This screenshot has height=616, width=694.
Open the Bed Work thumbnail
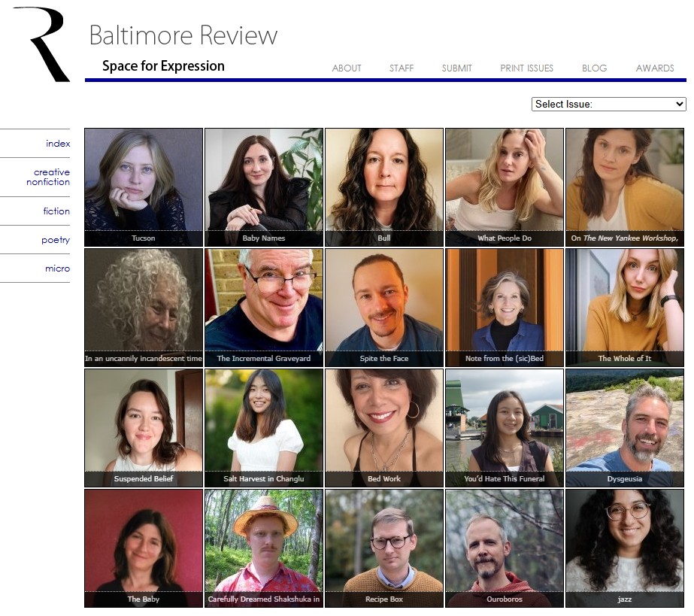[384, 427]
